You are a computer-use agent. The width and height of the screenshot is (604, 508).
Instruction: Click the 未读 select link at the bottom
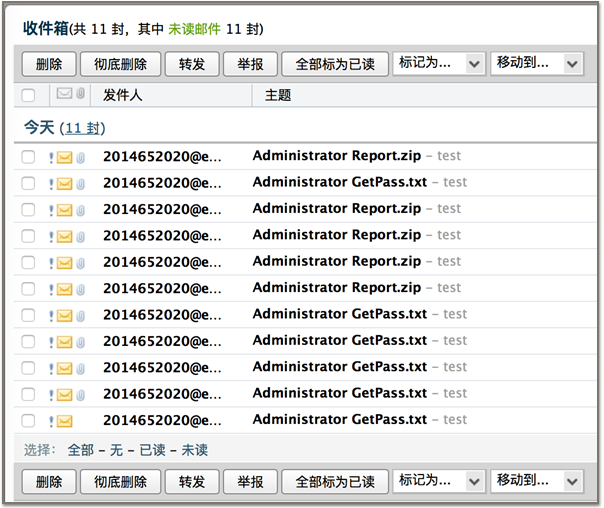[x=195, y=450]
